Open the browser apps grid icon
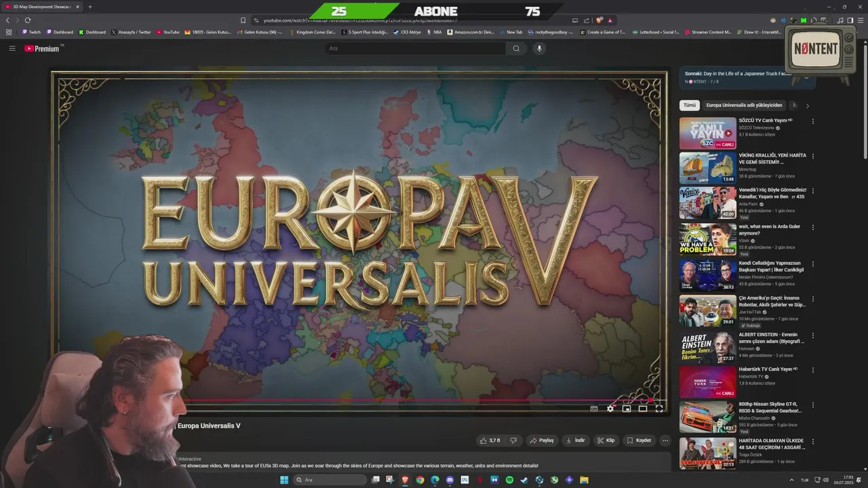The height and width of the screenshot is (488, 868). (9, 32)
